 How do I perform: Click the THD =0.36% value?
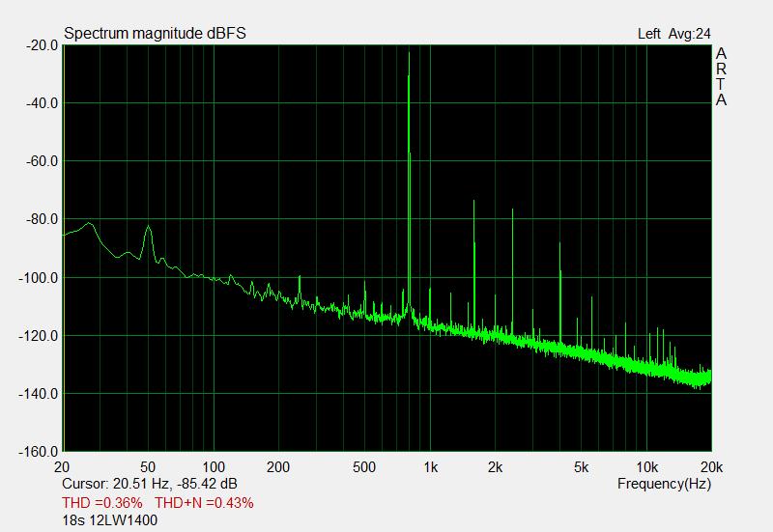(102, 503)
